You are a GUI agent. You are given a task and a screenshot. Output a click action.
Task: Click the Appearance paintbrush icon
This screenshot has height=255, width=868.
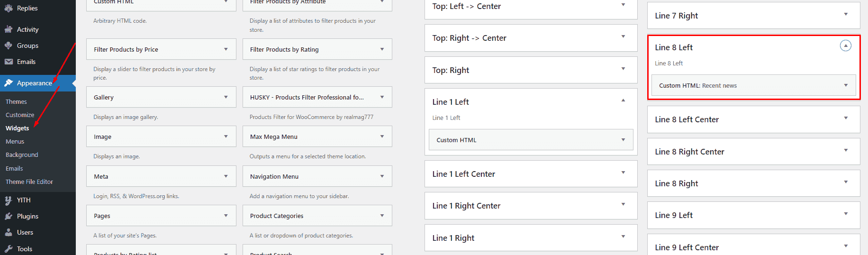pyautogui.click(x=9, y=83)
